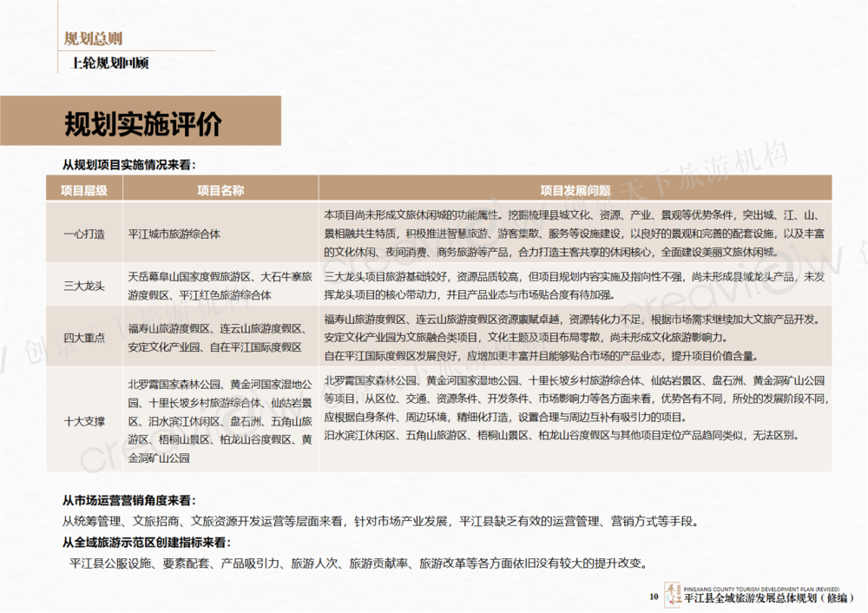868x613 pixels.
Task: Click the 项目发展问题 column header
Action: coord(575,189)
